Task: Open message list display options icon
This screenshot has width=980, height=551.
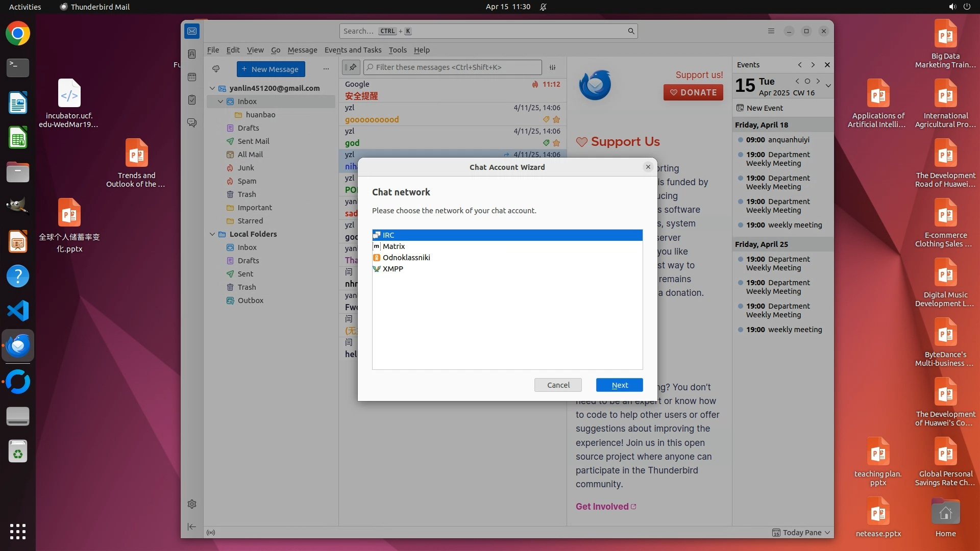Action: point(552,67)
